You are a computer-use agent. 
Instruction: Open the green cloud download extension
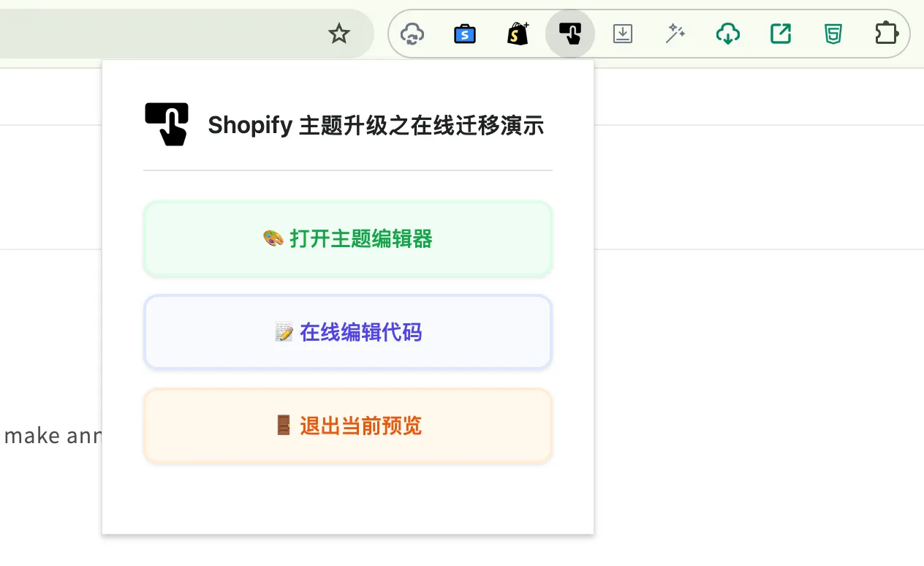(728, 34)
